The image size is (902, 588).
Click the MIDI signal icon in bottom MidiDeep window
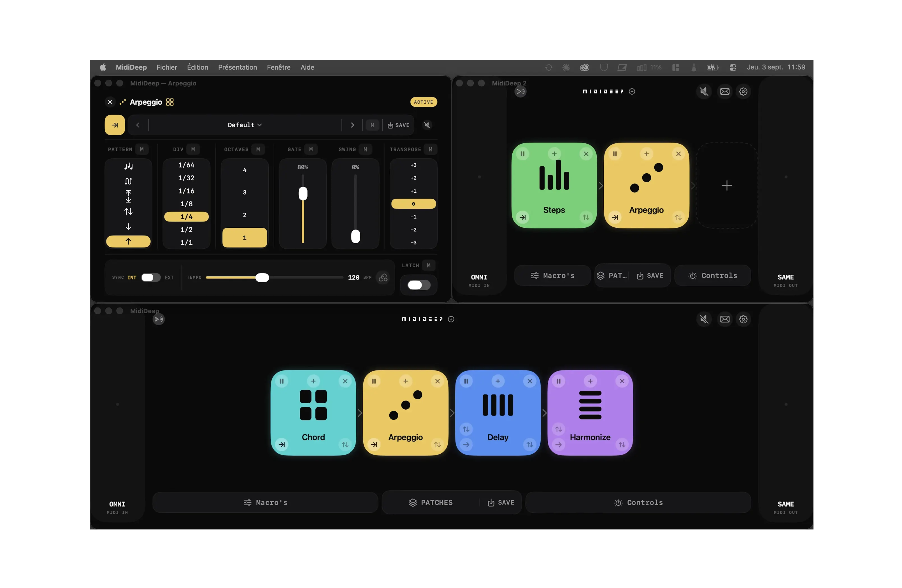coord(159,319)
